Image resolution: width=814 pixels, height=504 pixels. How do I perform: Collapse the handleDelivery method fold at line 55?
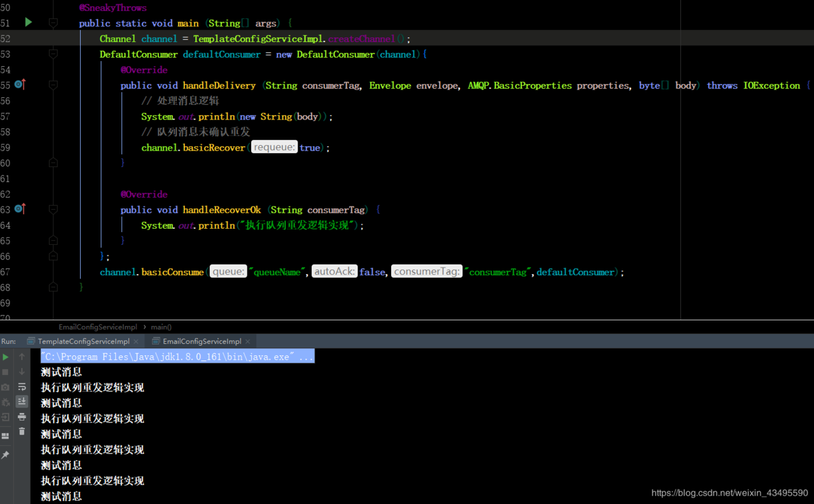pyautogui.click(x=53, y=85)
